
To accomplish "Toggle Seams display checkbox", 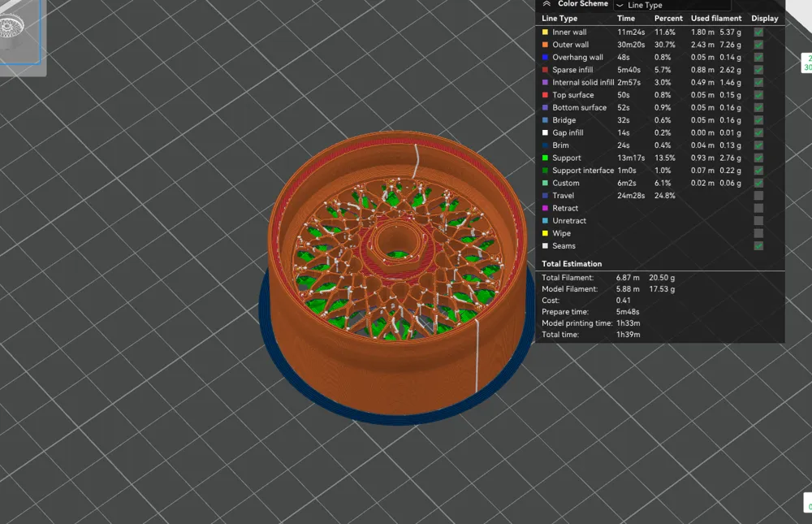I will (x=758, y=245).
